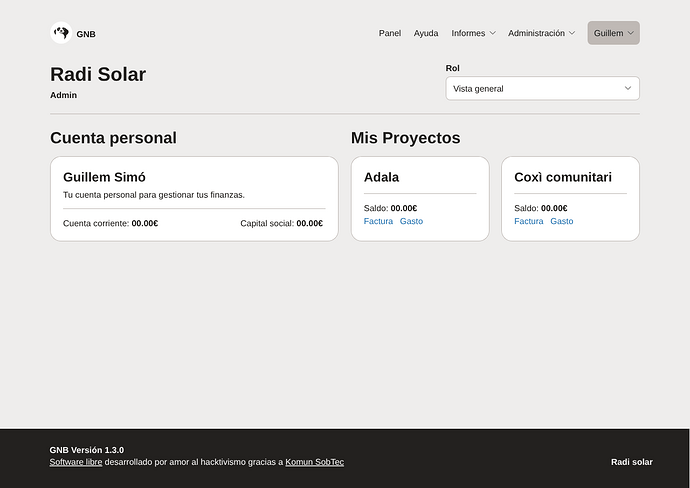Expand the Informes dropdown menu
This screenshot has width=690, height=488.
pyautogui.click(x=473, y=33)
